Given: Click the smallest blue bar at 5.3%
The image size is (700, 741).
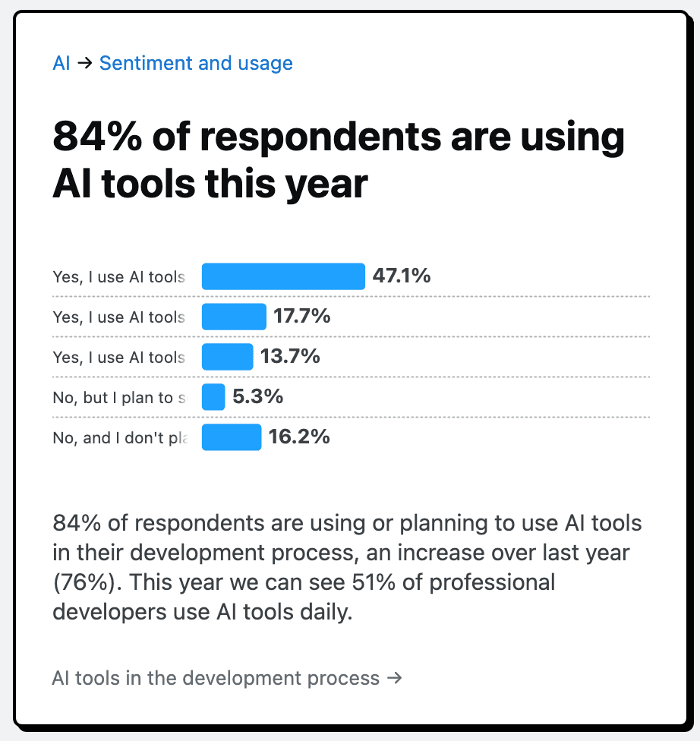Looking at the screenshot, I should click(213, 397).
